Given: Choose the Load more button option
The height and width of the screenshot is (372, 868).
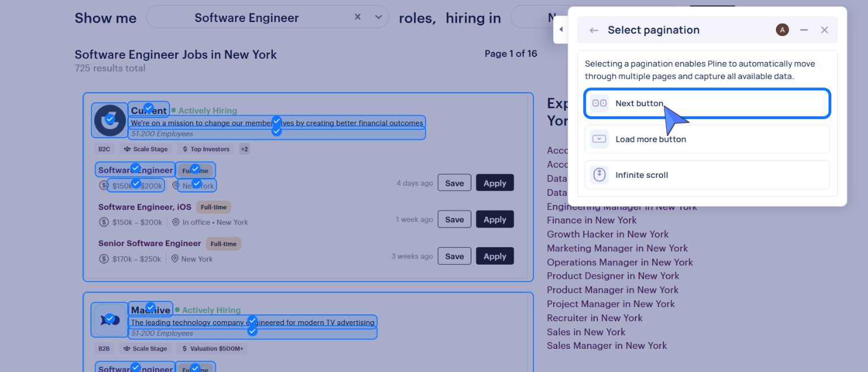Looking at the screenshot, I should pos(707,139).
